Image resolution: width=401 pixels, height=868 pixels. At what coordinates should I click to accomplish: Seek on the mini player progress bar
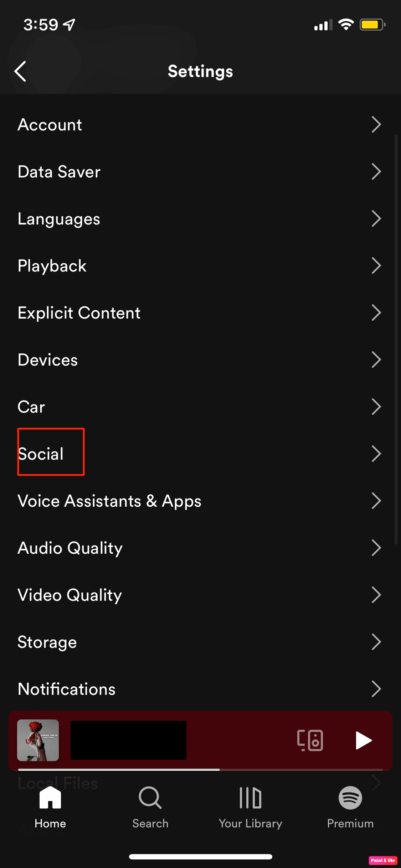(200, 770)
